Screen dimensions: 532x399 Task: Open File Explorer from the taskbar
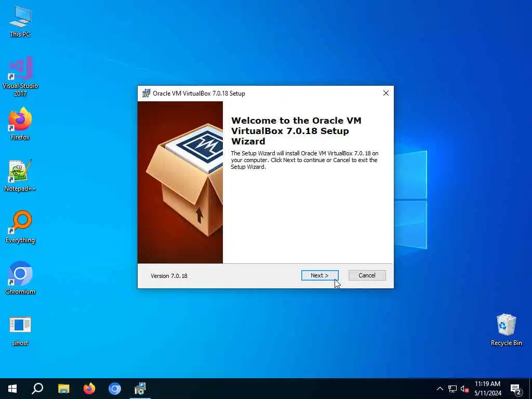pyautogui.click(x=63, y=389)
